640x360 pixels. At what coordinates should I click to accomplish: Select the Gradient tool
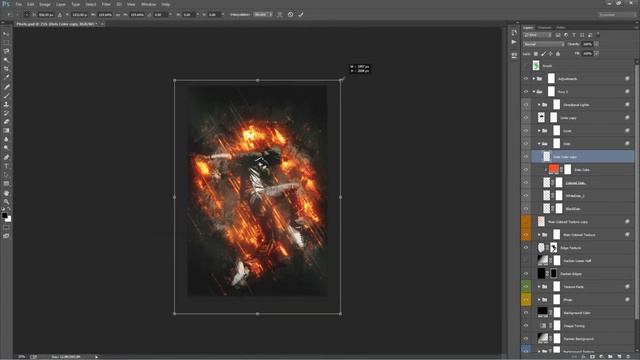(x=6, y=131)
